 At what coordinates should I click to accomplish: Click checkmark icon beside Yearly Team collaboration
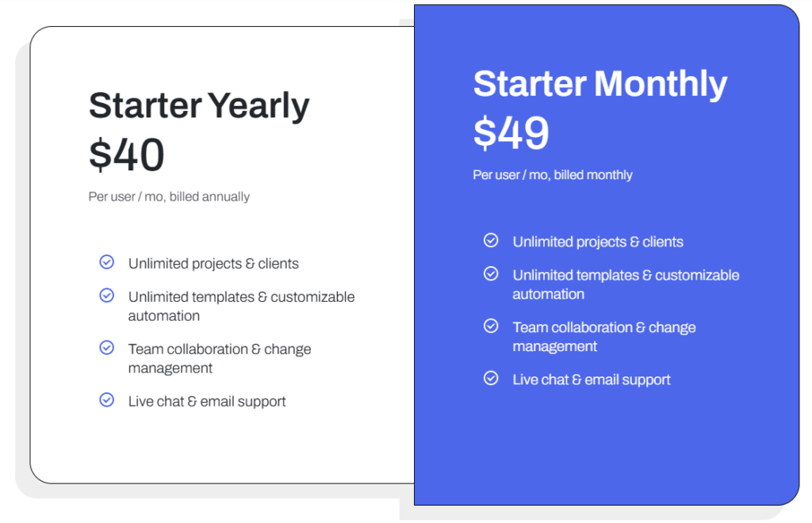pyautogui.click(x=106, y=348)
